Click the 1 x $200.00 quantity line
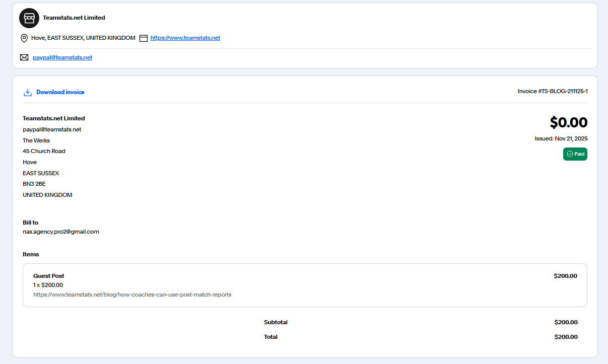The height and width of the screenshot is (364, 608). click(48, 285)
